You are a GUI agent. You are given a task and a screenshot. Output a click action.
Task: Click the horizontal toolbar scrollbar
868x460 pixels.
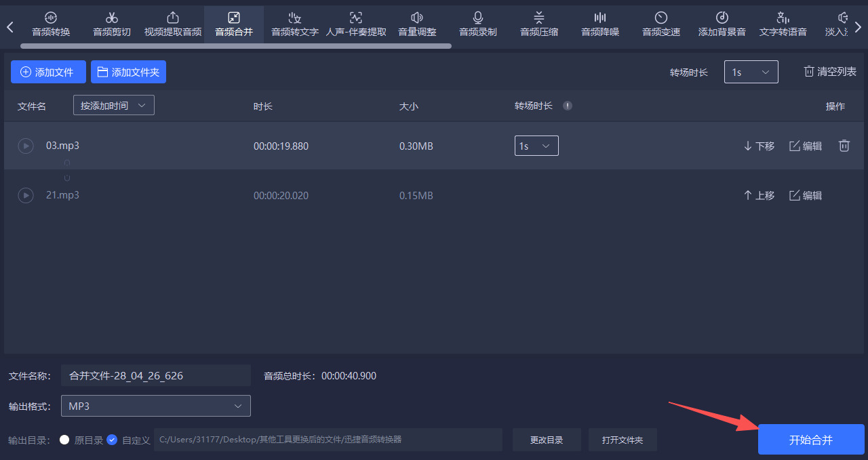tap(236, 46)
